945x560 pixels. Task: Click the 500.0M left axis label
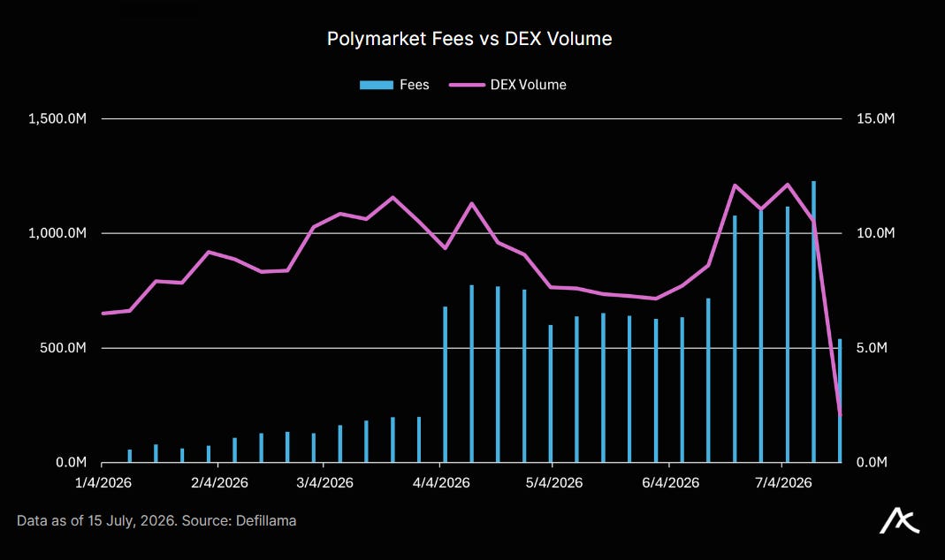[x=64, y=348]
